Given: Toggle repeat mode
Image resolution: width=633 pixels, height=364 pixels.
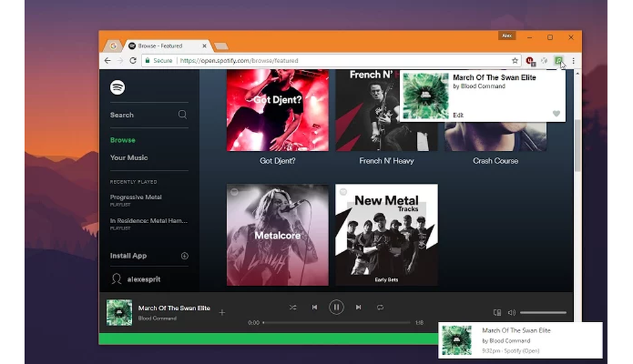Looking at the screenshot, I should (x=380, y=307).
